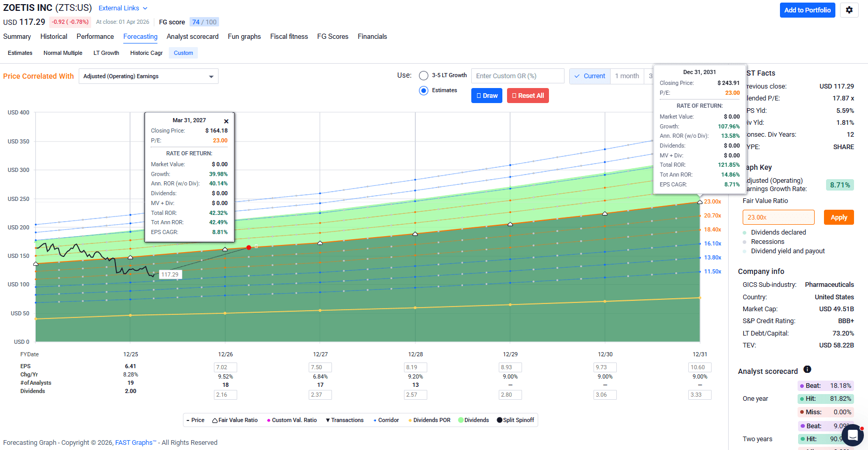Toggle Price legend entry

coord(195,420)
